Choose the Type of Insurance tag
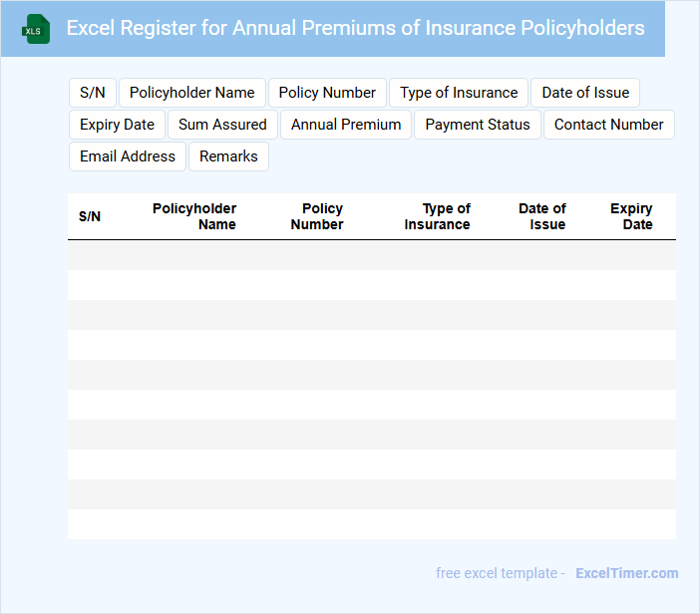This screenshot has height=614, width=700. 459,93
